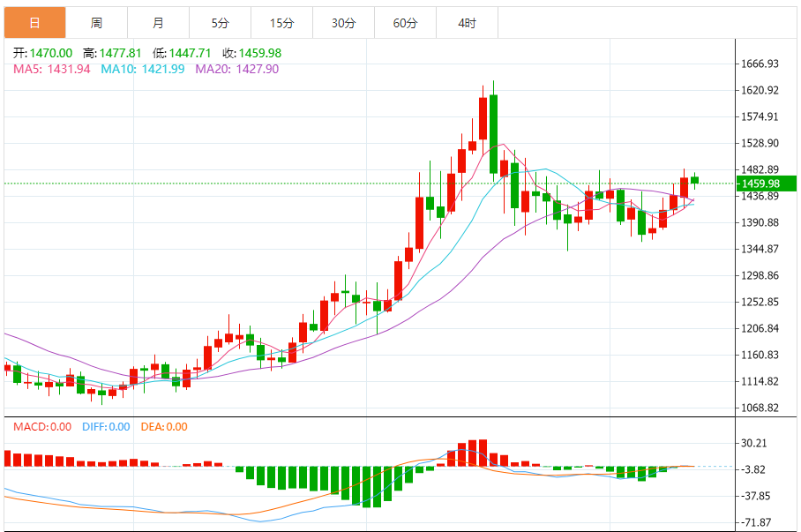Click the MACD: 0.00 label
Image resolution: width=801 pixels, height=532 pixels.
42,427
